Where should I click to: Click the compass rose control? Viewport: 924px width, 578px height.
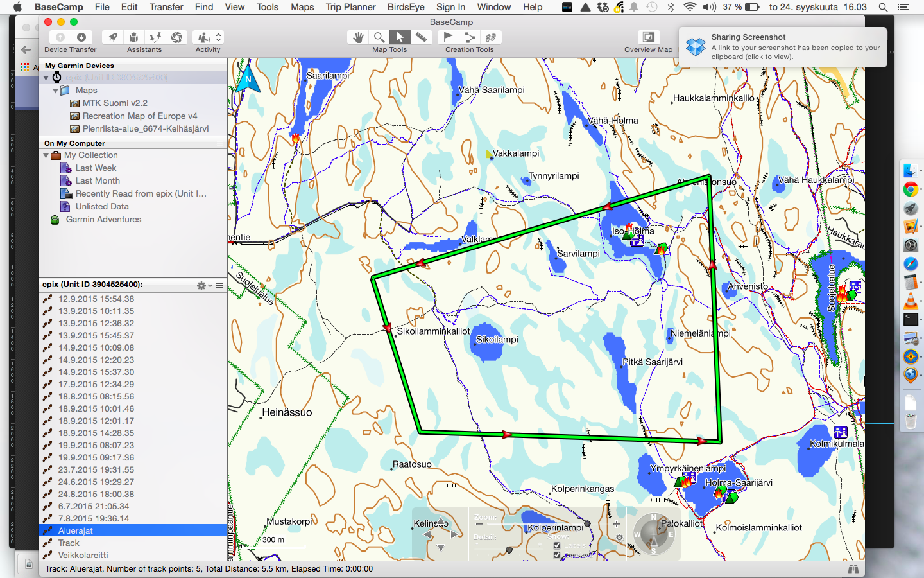pyautogui.click(x=653, y=534)
